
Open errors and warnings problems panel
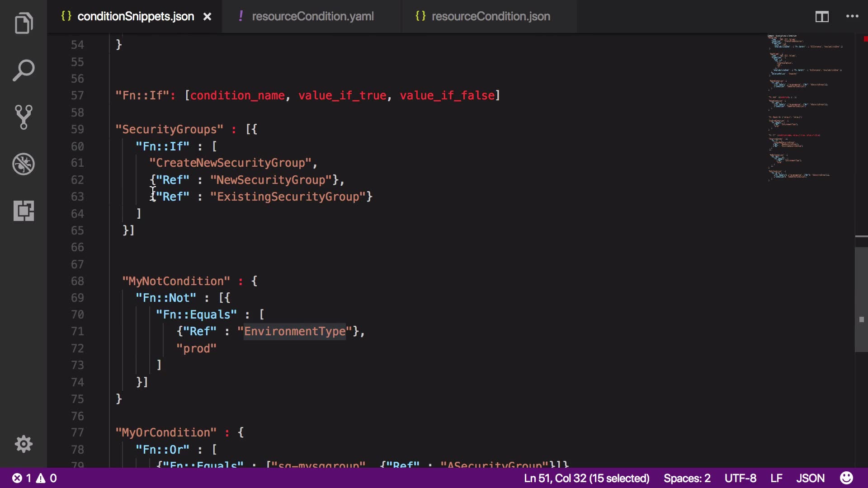[x=34, y=478]
